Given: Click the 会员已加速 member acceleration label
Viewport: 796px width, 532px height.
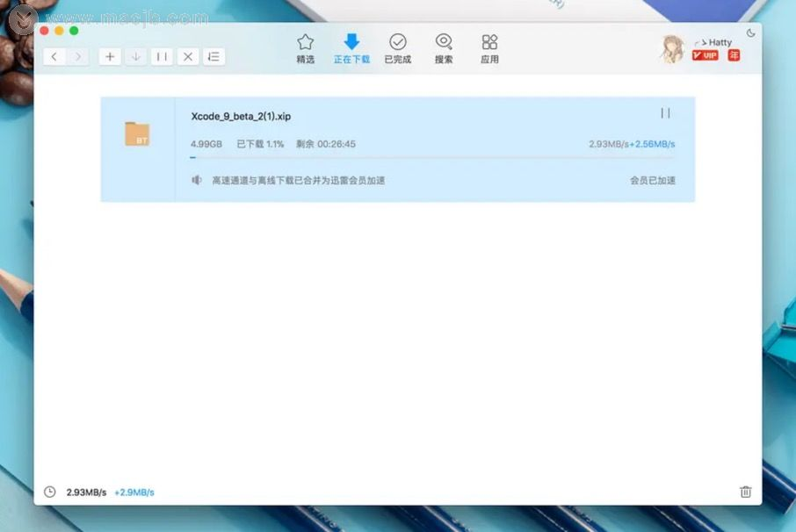Looking at the screenshot, I should tap(652, 181).
